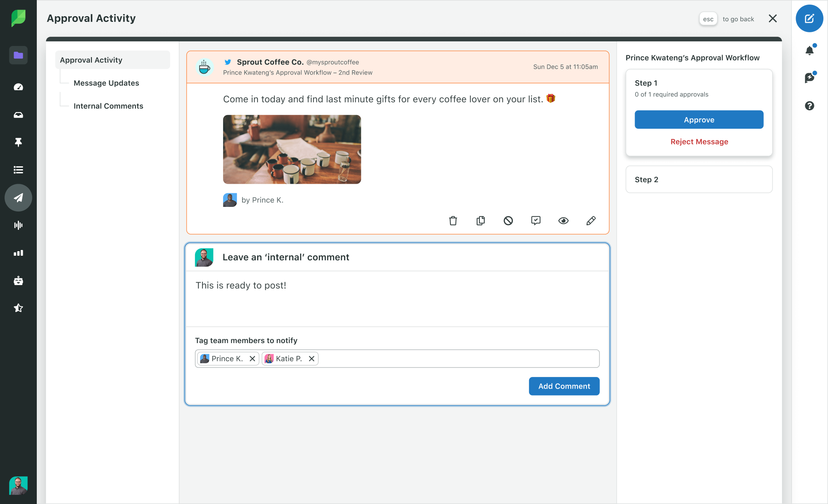The width and height of the screenshot is (828, 504).
Task: Expand the Step 2 workflow section
Action: coord(699,179)
